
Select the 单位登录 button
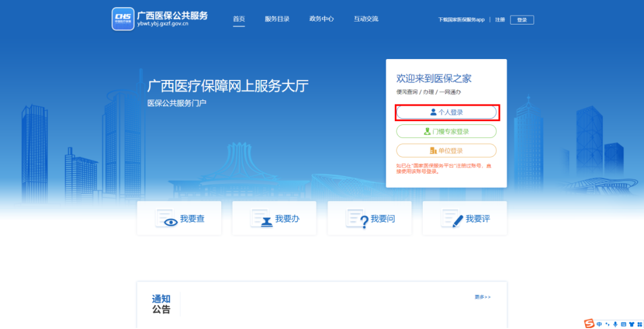tap(447, 150)
